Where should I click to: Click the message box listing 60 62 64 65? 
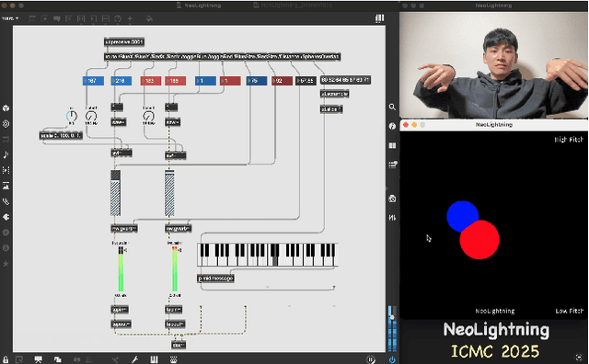pos(346,80)
